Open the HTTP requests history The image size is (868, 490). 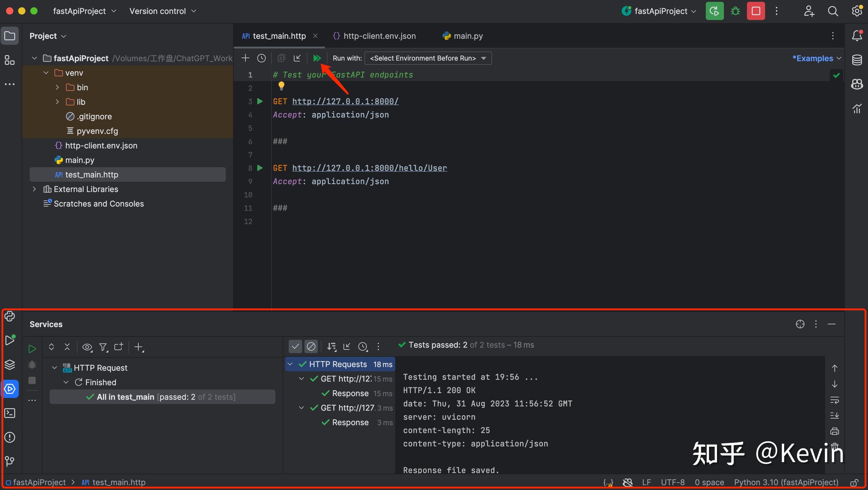(x=262, y=58)
